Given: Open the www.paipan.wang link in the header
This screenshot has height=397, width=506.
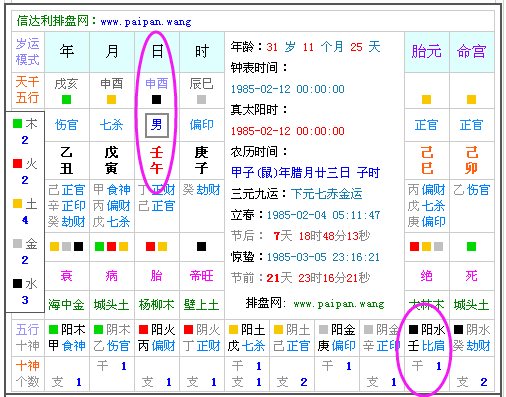Looking at the screenshot, I should 146,22.
